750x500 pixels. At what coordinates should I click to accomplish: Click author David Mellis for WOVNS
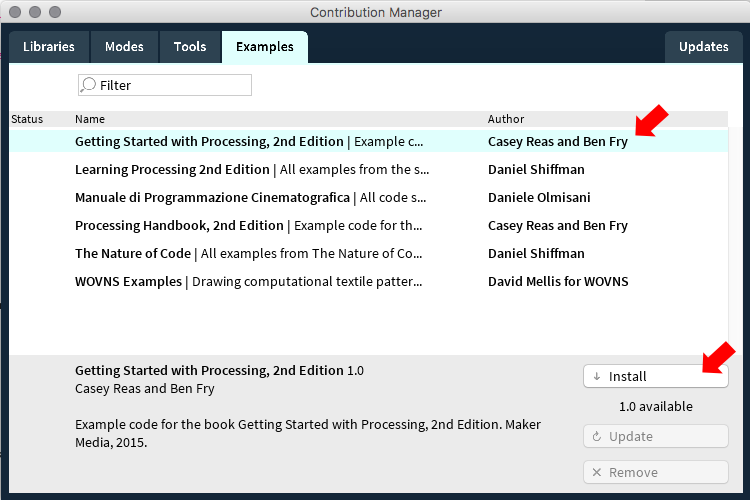(x=558, y=281)
